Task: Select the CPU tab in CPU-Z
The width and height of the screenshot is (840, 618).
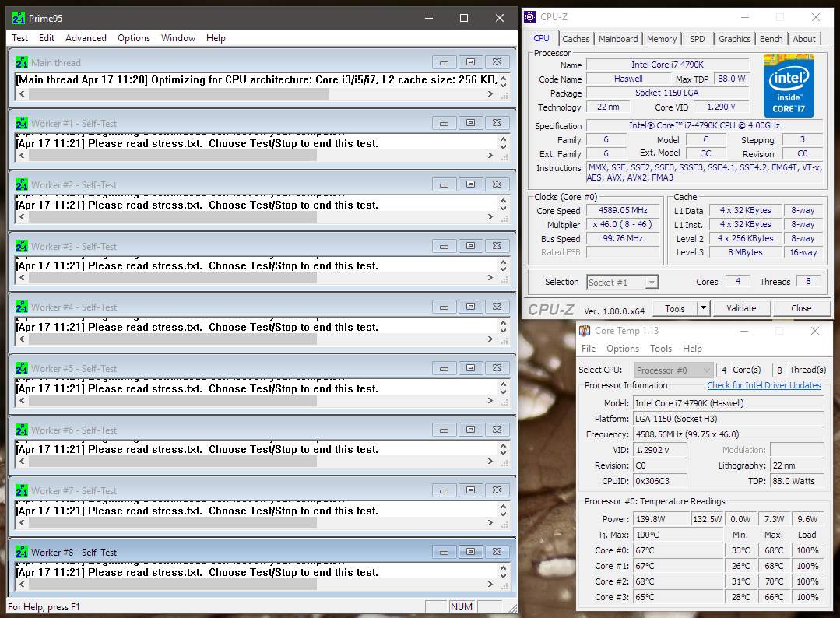Action: coord(542,39)
